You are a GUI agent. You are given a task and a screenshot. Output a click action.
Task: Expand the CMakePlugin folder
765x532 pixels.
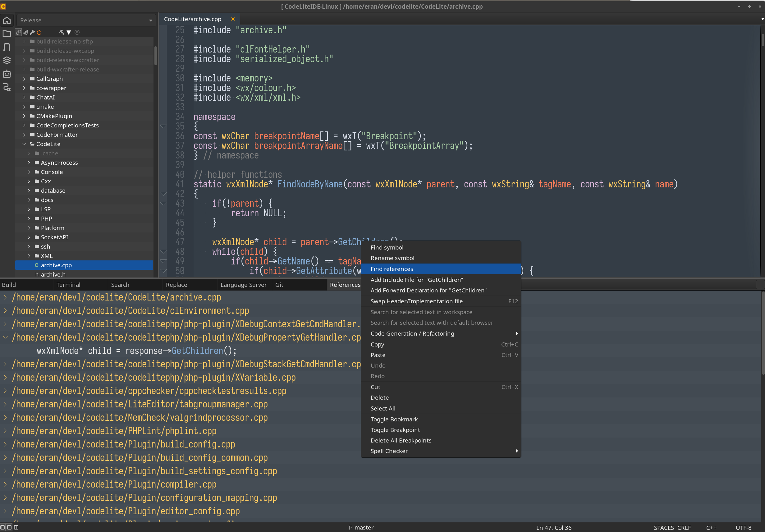pyautogui.click(x=24, y=116)
